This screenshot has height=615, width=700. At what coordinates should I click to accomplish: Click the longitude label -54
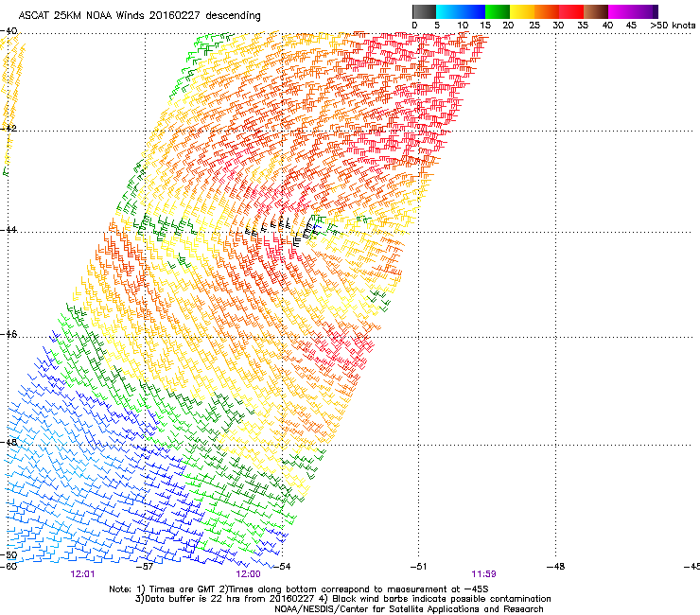point(282,567)
